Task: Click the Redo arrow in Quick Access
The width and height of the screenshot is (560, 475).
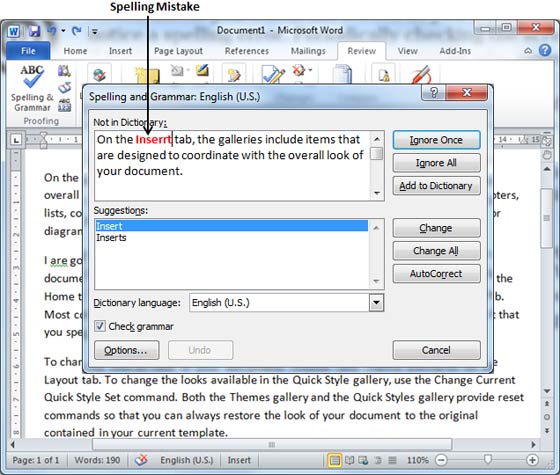Action: pyautogui.click(x=76, y=31)
